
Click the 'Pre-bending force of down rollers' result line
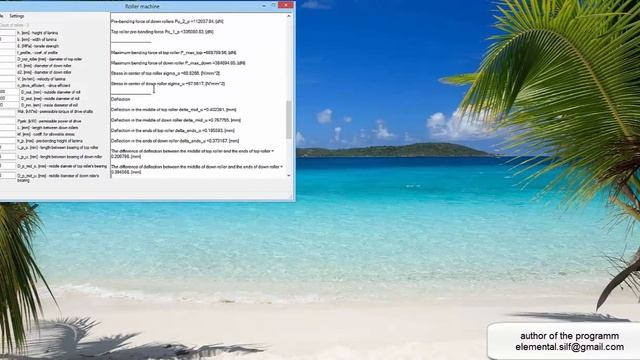tap(167, 21)
